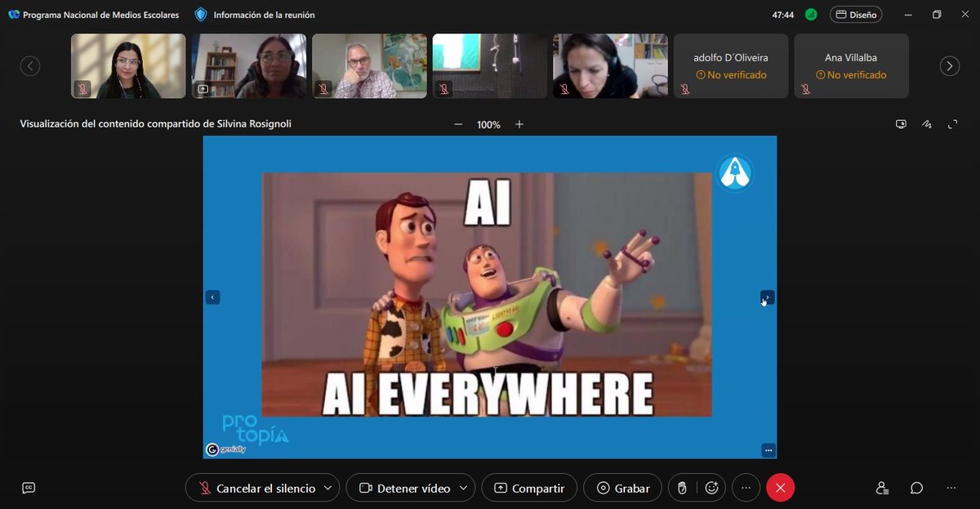Click the AI EVERYWHERE meme image
The width and height of the screenshot is (980, 509).
[x=487, y=294]
